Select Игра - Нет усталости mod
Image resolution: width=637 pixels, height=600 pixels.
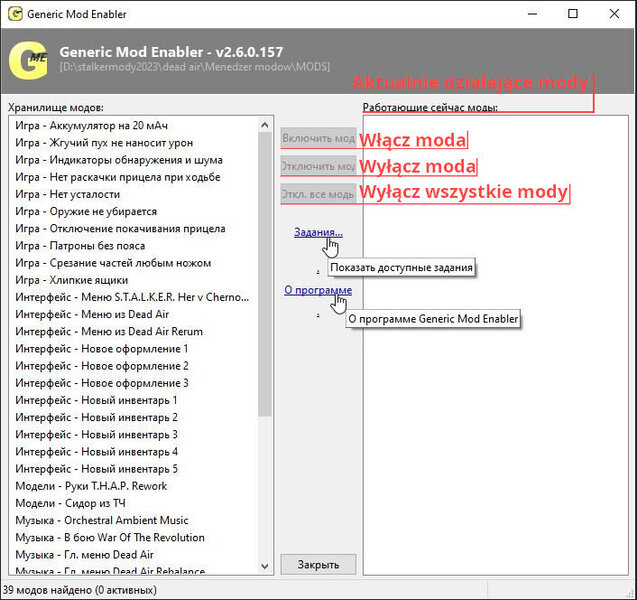68,194
